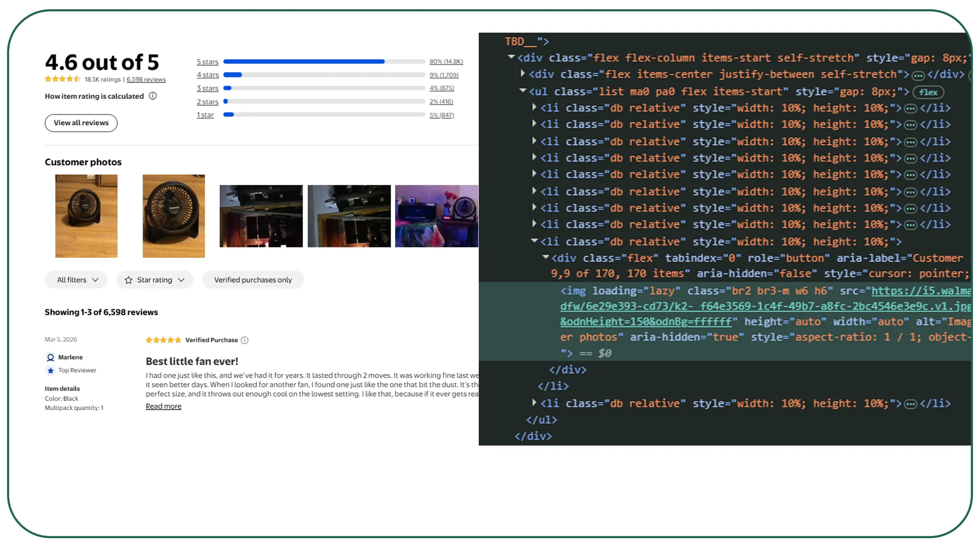Screen dimensions: 980x547
Task: Click the star icon in Star rating filter
Action: 128,280
